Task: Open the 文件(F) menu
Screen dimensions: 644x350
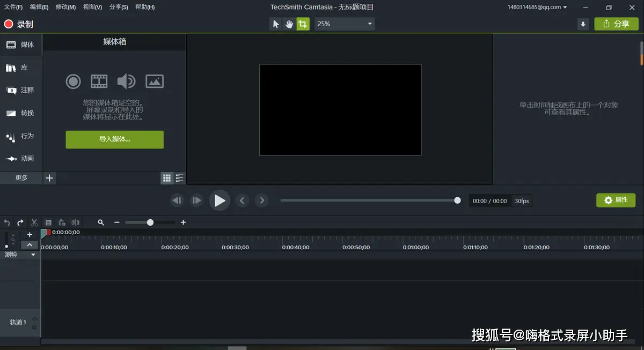Action: click(x=13, y=7)
